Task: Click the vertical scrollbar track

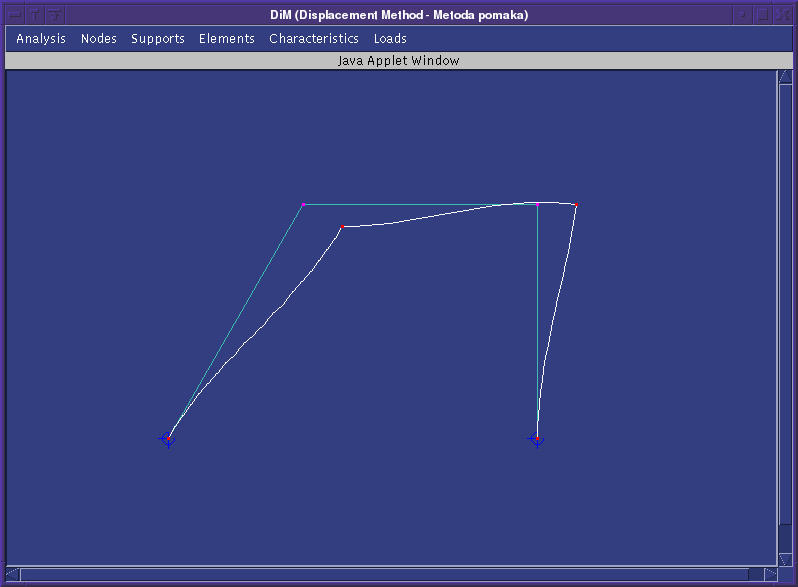Action: coord(785,318)
